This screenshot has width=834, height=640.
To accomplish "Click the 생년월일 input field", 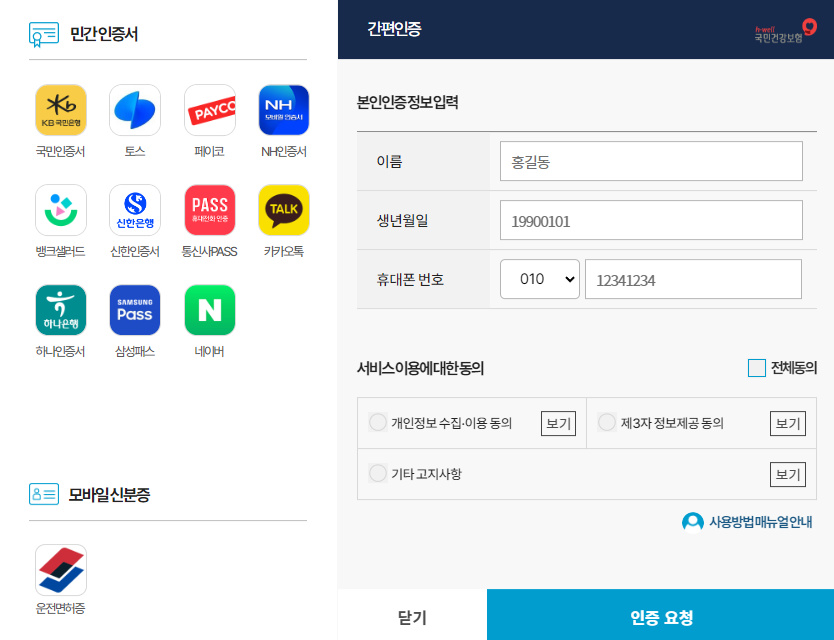I will (651, 220).
